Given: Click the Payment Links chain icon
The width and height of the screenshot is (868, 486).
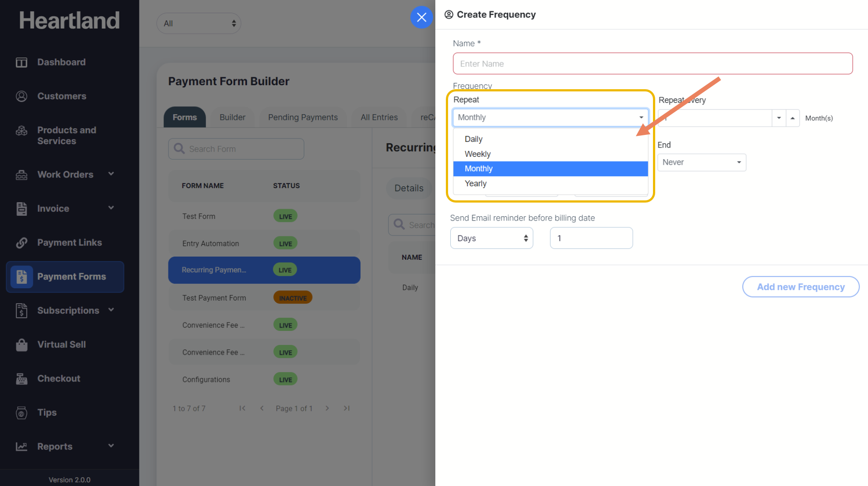Looking at the screenshot, I should 22,243.
